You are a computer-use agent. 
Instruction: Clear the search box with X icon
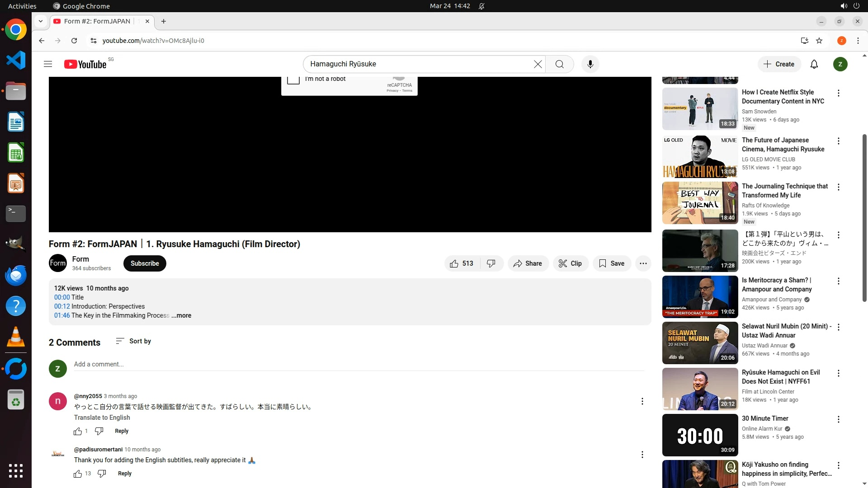click(x=538, y=64)
